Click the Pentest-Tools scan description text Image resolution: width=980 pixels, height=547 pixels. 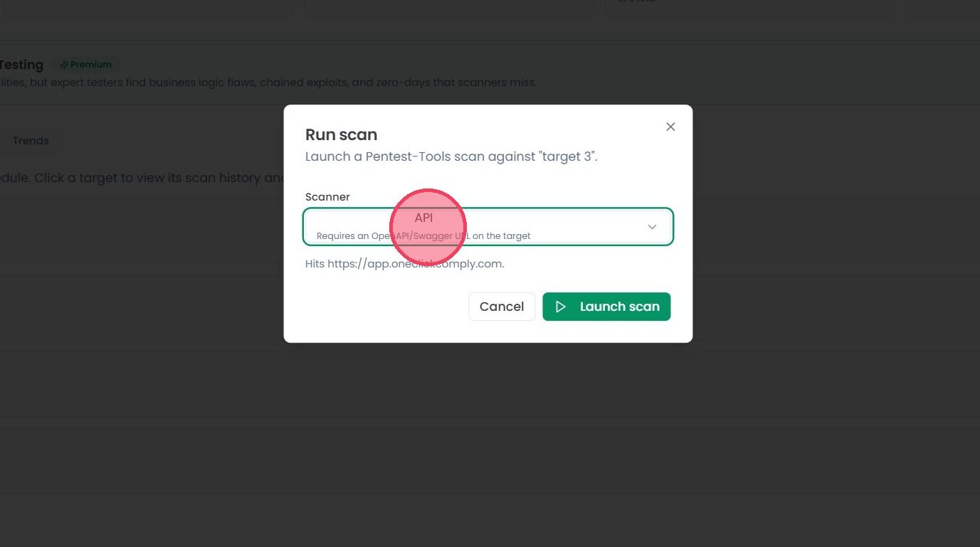click(x=451, y=156)
